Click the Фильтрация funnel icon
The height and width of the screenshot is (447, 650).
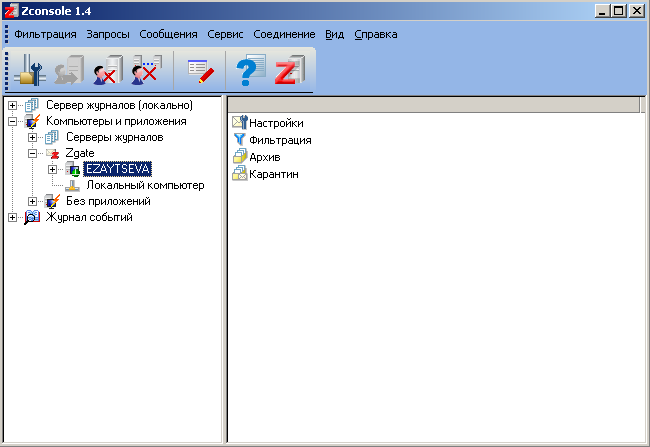(x=240, y=139)
